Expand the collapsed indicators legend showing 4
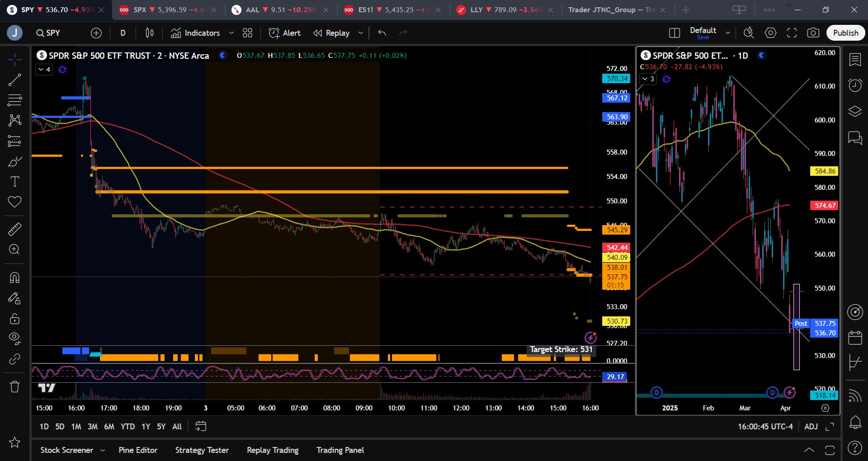 [x=44, y=70]
